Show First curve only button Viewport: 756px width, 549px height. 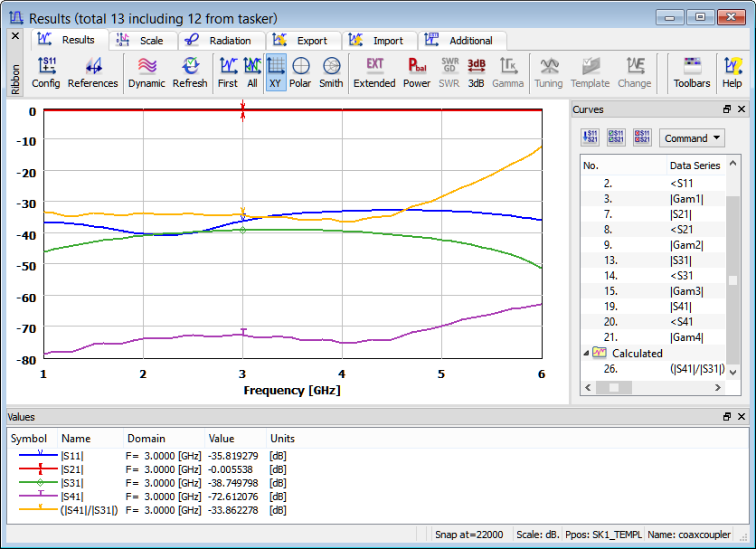228,72
